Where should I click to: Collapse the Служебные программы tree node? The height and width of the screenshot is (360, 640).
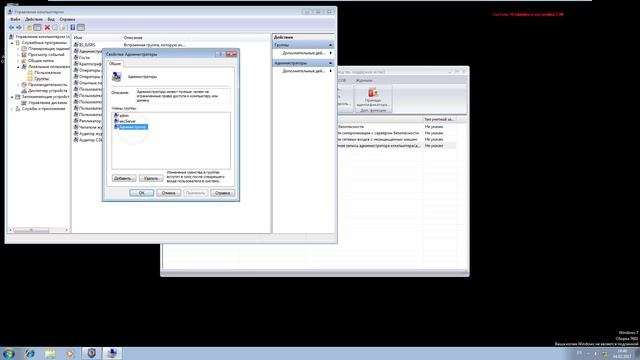tap(12, 43)
